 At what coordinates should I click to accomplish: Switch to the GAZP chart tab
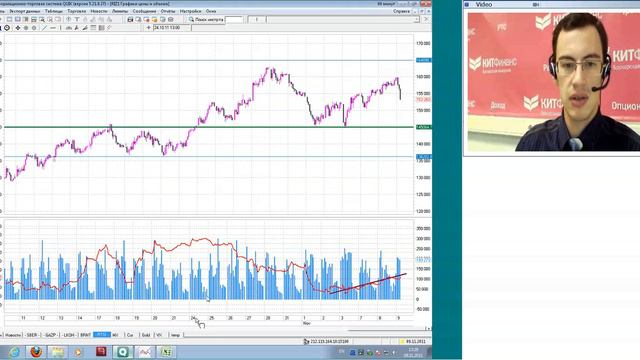pos(50,335)
